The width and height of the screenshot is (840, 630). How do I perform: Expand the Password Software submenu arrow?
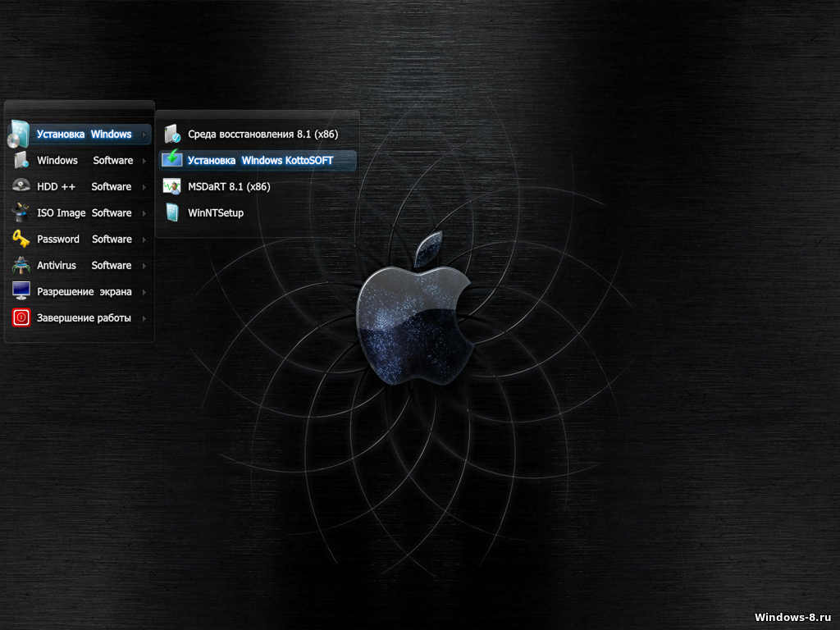(144, 240)
